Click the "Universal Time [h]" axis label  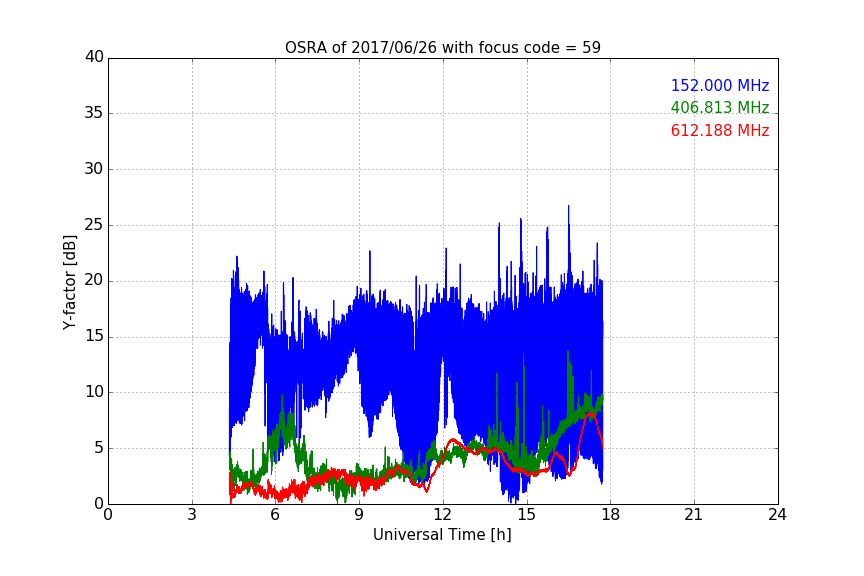point(442,535)
